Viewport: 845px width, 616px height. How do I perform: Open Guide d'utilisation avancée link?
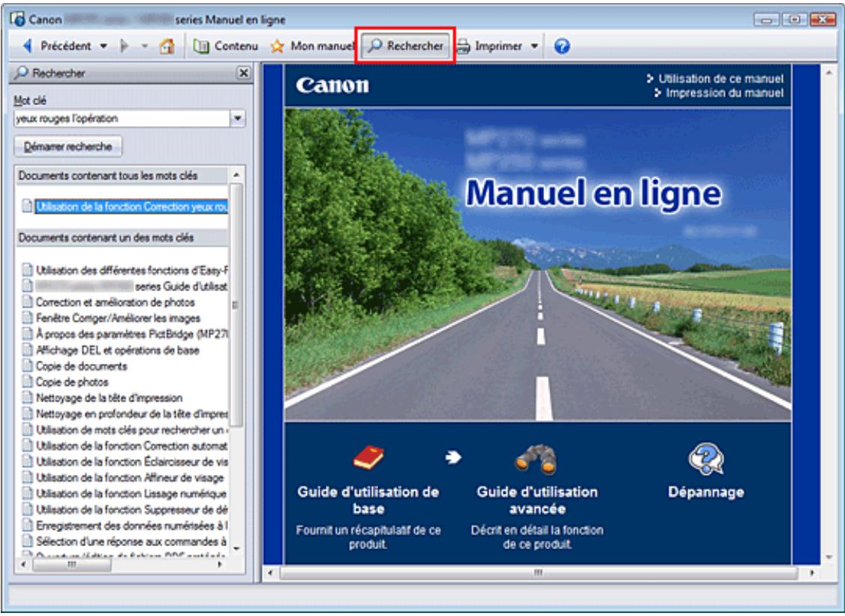[x=537, y=500]
